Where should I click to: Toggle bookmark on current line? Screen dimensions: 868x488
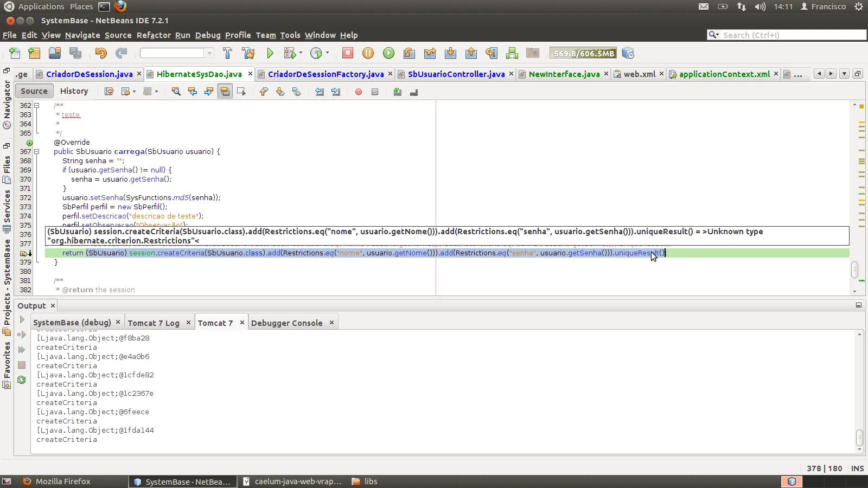click(x=296, y=92)
